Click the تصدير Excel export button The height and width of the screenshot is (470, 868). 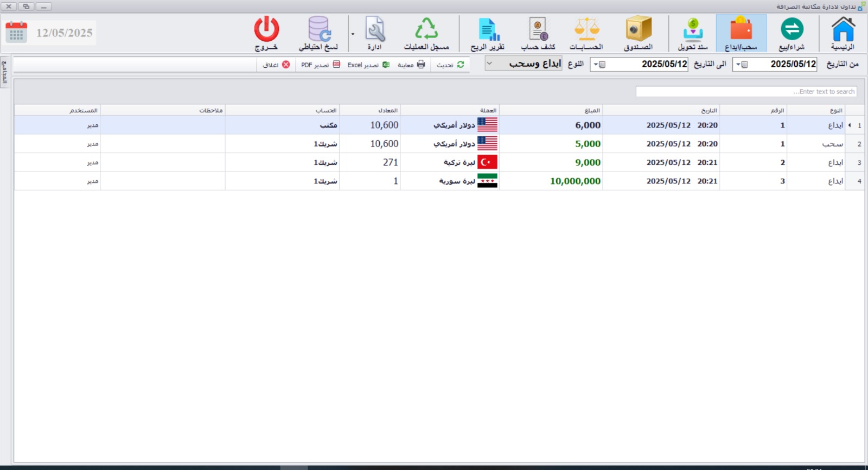[368, 65]
